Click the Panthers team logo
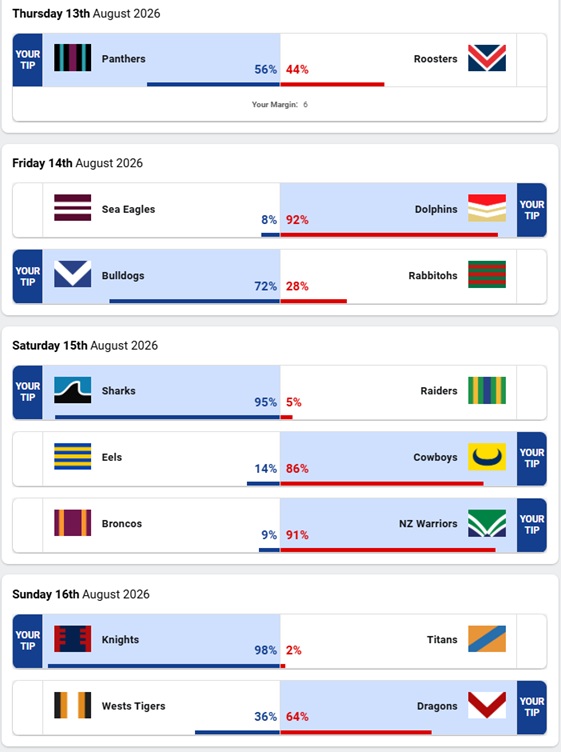Image resolution: width=561 pixels, height=752 pixels. point(72,58)
